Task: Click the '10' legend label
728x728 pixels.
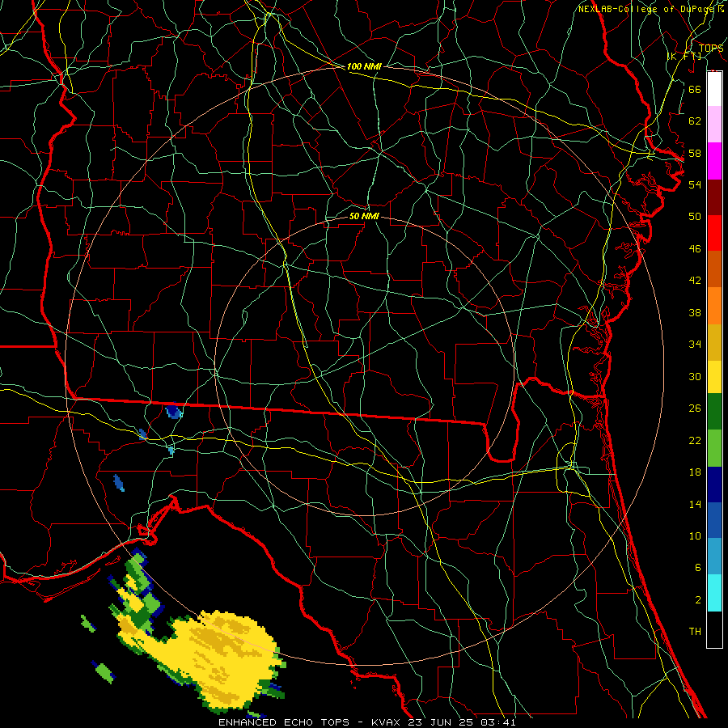Action: coord(695,535)
